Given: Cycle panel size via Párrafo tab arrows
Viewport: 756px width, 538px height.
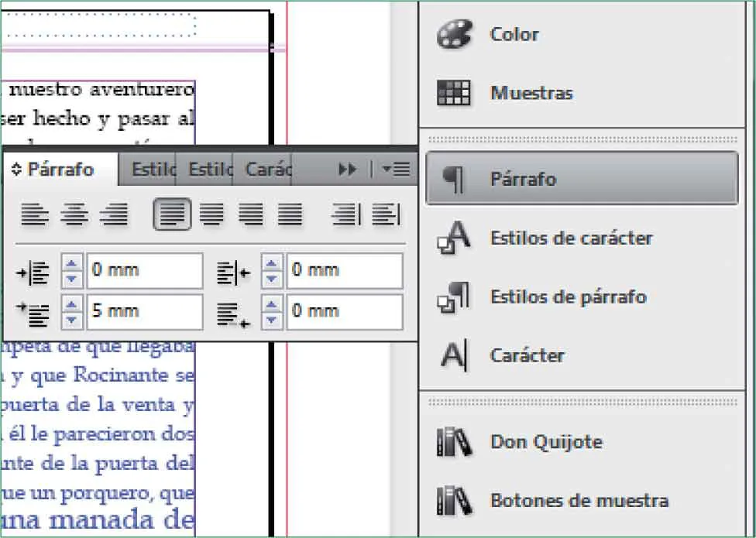Looking at the screenshot, I should (x=16, y=170).
